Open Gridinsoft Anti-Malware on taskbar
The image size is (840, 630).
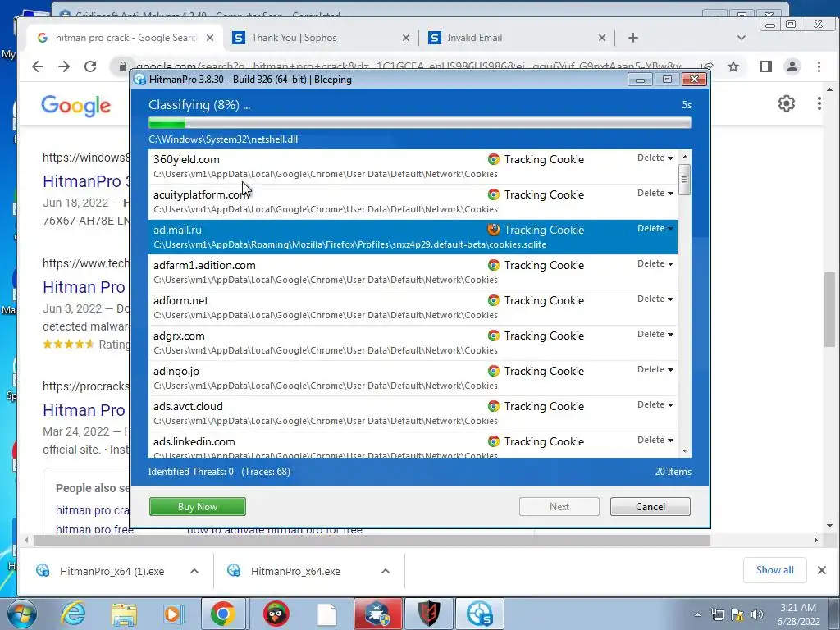point(377,614)
